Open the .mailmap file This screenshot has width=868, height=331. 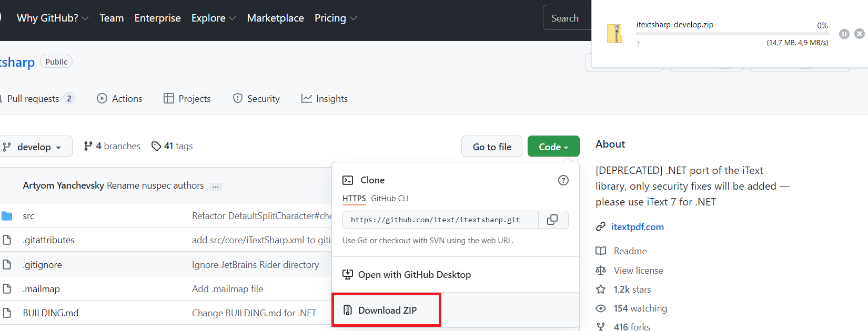[x=41, y=289]
